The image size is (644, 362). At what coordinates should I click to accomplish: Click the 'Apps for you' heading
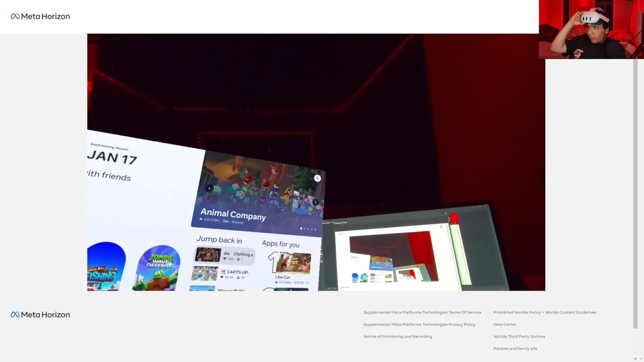(280, 244)
